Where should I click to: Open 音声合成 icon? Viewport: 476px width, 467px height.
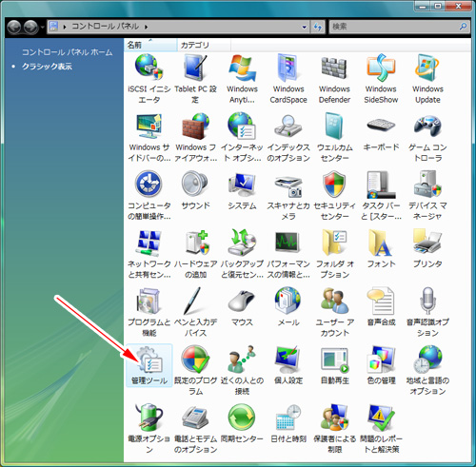(381, 301)
